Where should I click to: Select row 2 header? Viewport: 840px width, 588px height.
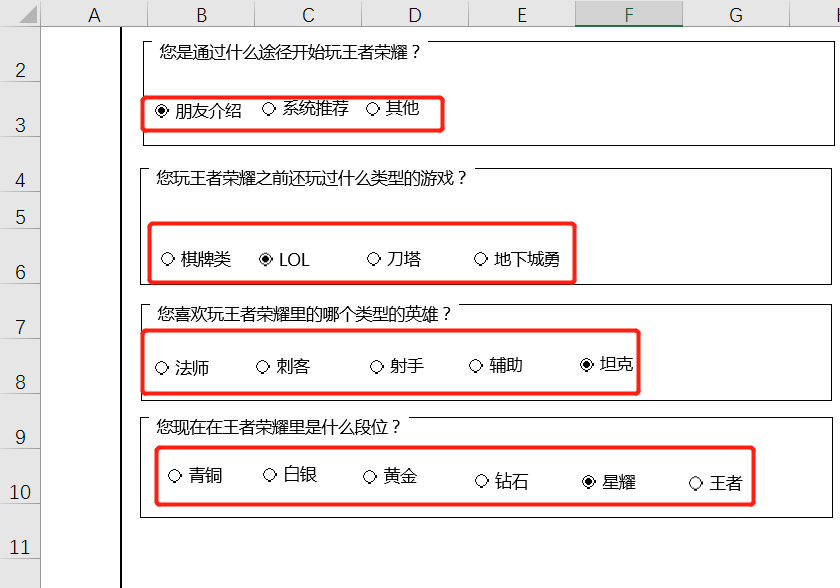click(x=20, y=54)
